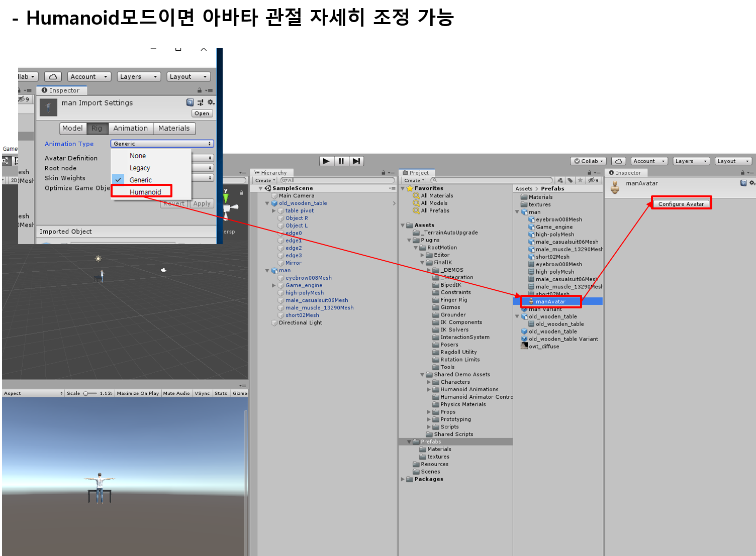The height and width of the screenshot is (556, 756).
Task: Click the Search by Label tag icon
Action: click(x=570, y=180)
